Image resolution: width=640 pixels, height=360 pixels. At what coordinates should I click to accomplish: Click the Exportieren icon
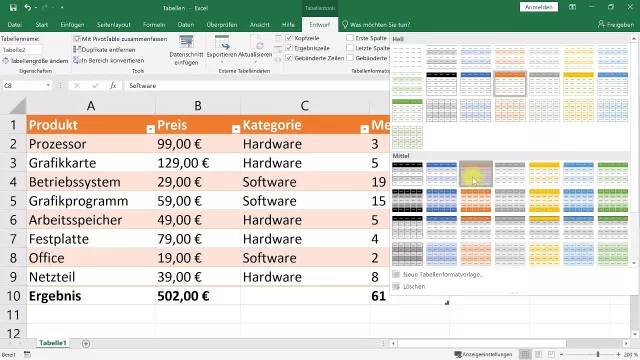click(222, 42)
